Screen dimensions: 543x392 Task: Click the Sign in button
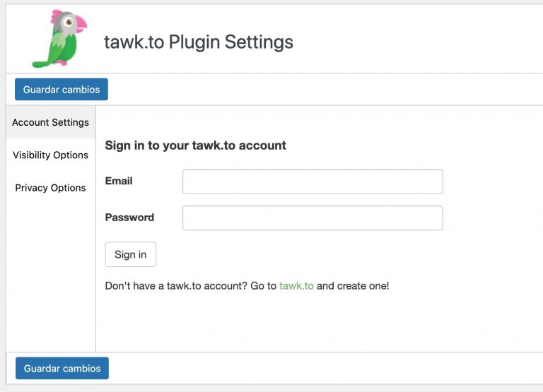130,254
